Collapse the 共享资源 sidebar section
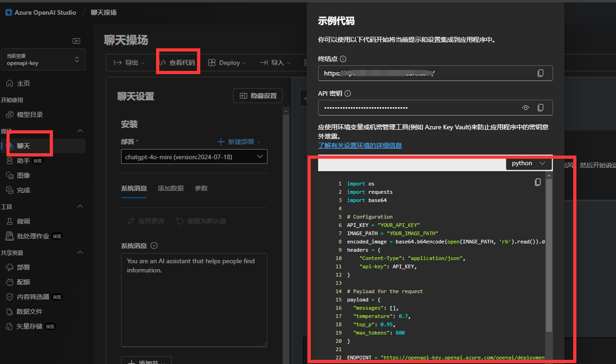The width and height of the screenshot is (616, 364). tap(80, 253)
